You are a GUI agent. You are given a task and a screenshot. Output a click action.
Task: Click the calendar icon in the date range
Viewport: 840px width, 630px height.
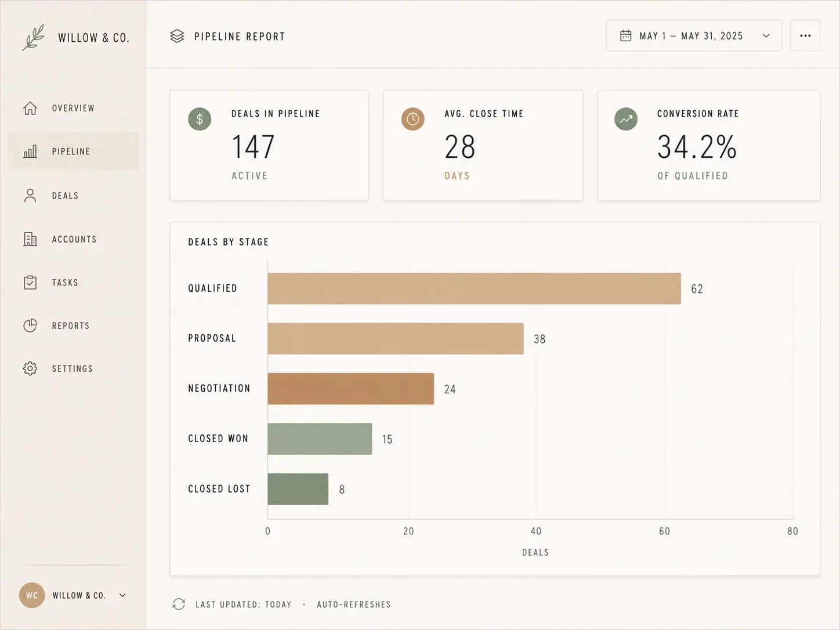[x=626, y=36]
